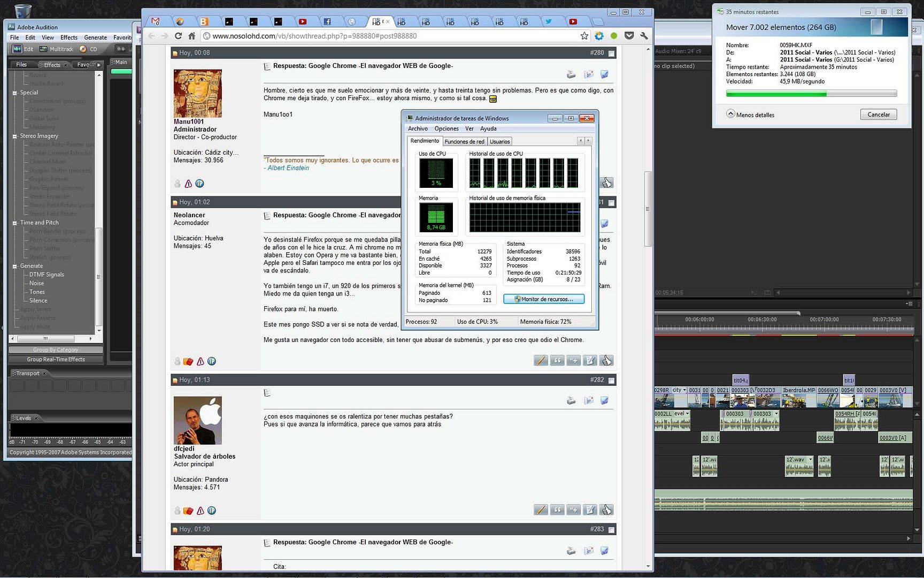Tick checkbox for post #283
This screenshot has height=578, width=924.
(611, 529)
